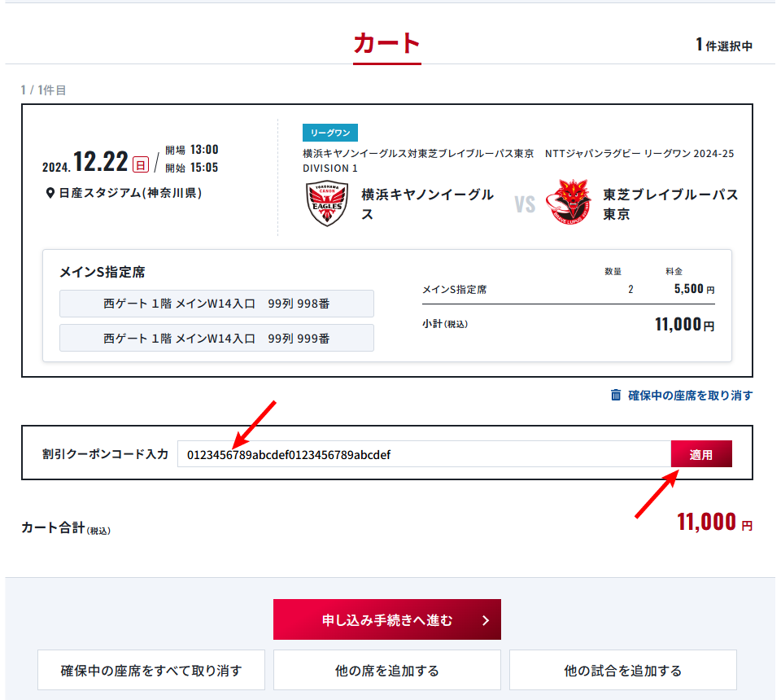Click the match date 12.22
Viewport: 781px width, 700px height.
click(101, 162)
